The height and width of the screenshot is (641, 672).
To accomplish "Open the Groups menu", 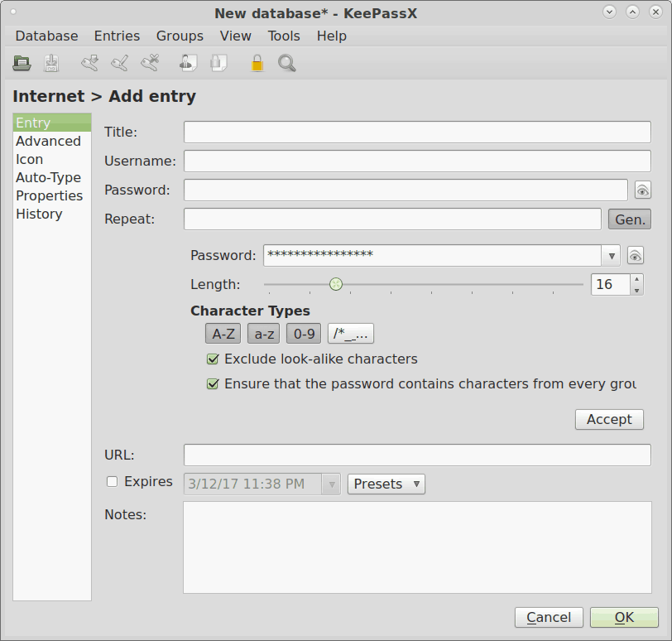I will (180, 36).
